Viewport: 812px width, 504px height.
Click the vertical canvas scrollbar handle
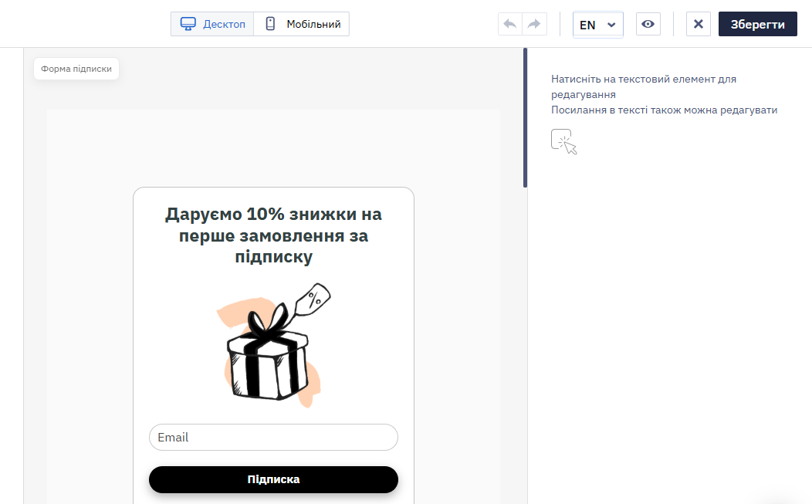(x=525, y=117)
